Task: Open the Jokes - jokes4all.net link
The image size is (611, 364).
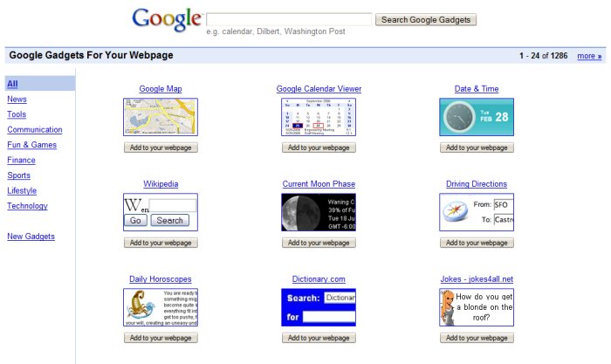Action: point(477,278)
